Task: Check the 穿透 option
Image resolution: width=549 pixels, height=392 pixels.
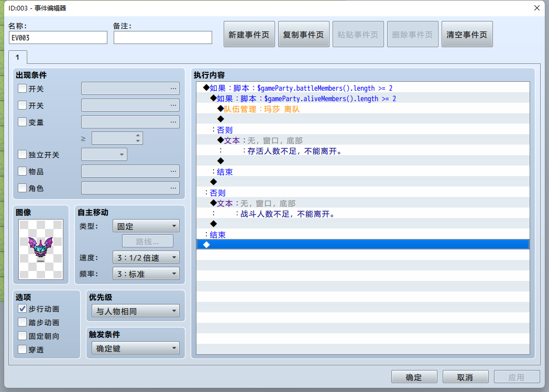Action: coord(22,350)
